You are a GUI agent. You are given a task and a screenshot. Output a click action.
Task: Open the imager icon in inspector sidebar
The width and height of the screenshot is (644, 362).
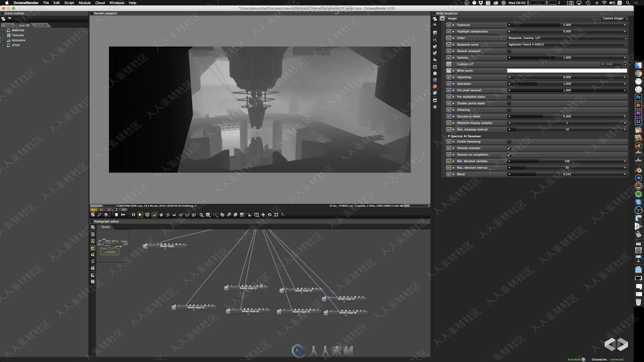(x=435, y=100)
